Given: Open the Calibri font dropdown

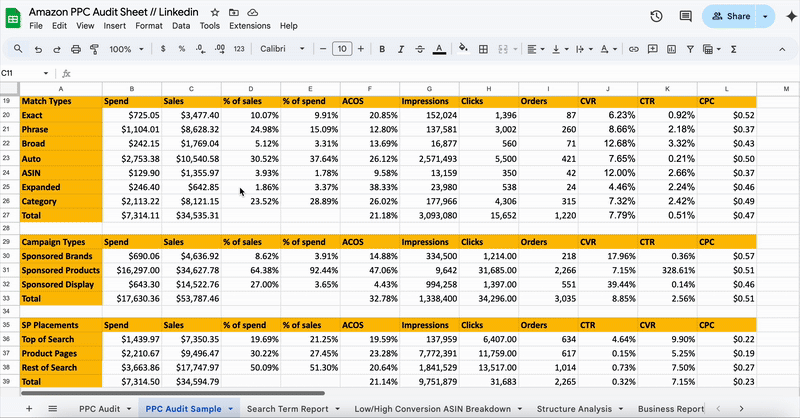Looking at the screenshot, I should point(283,49).
